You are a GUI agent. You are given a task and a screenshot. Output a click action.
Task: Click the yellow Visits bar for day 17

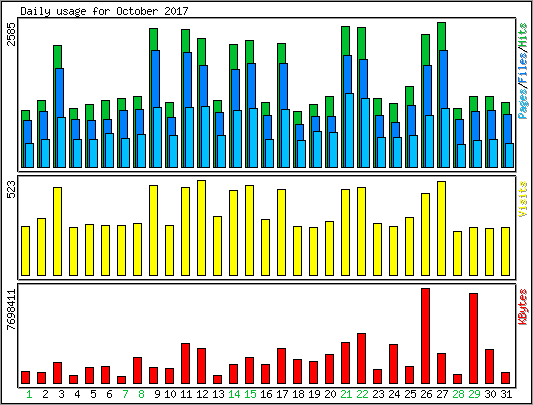click(x=281, y=233)
